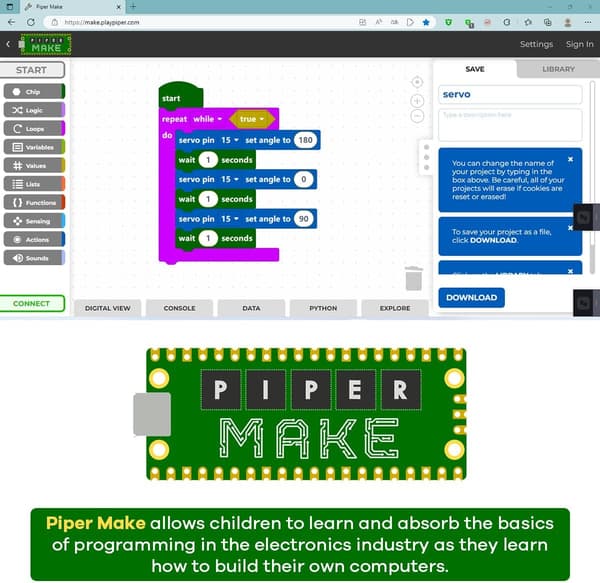Screen dimensions: 600x583
Task: Click the workspace trash can
Action: (414, 278)
